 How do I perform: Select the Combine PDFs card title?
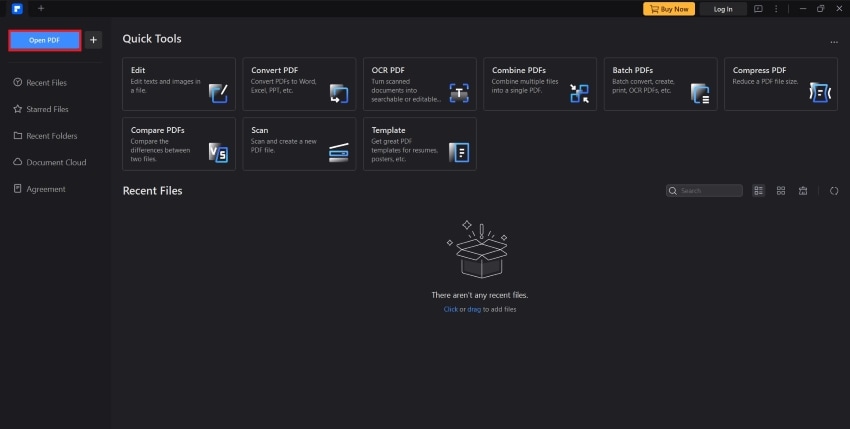519,70
